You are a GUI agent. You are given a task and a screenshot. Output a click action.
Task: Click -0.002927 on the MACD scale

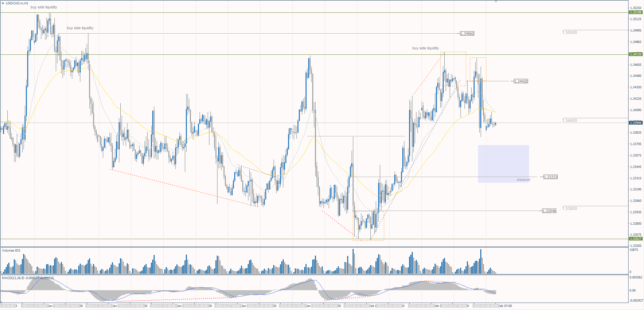(x=636, y=301)
